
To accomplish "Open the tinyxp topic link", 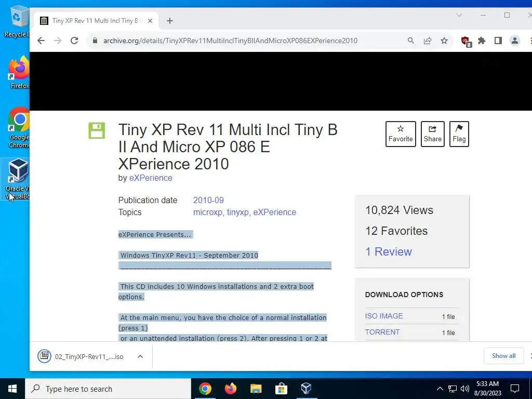I will (238, 212).
